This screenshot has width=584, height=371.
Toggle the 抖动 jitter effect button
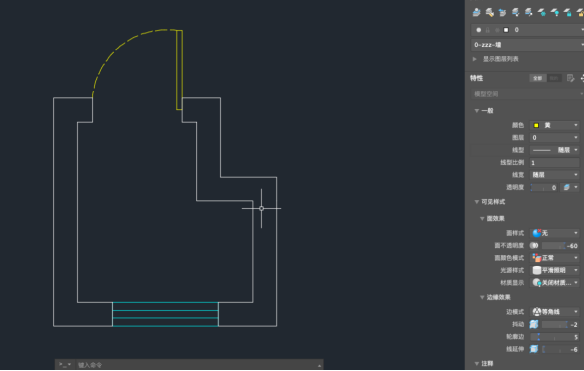point(534,324)
